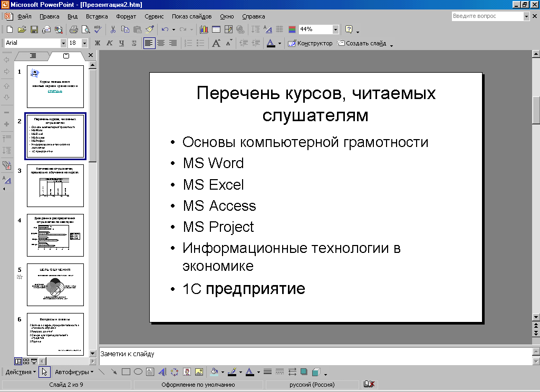Click the New presentation icon

[9, 30]
